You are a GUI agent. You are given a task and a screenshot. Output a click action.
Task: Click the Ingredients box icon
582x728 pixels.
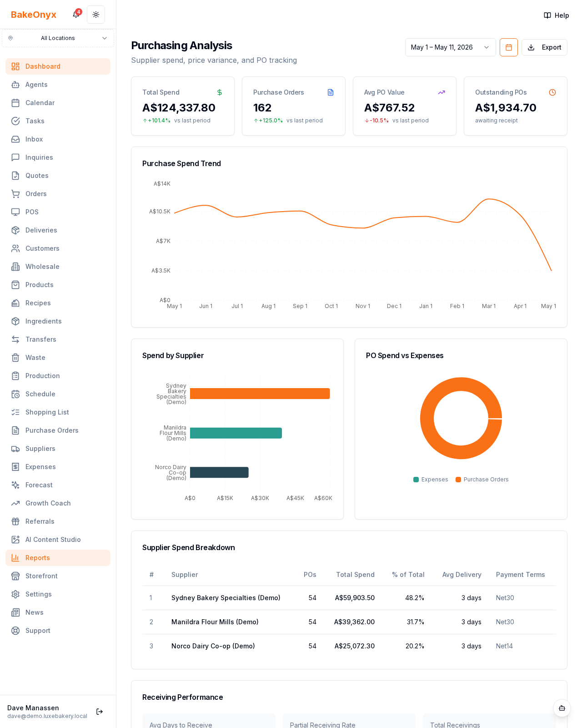[x=15, y=321]
